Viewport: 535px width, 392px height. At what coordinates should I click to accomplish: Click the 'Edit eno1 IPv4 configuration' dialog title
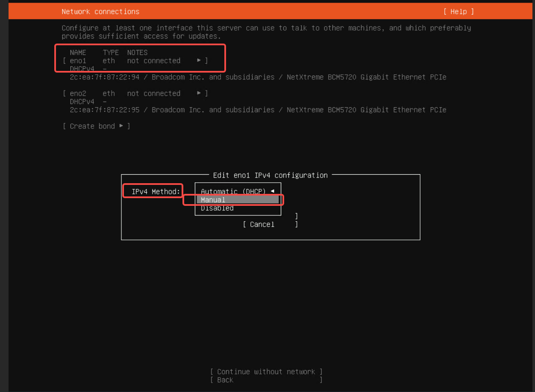click(x=270, y=175)
